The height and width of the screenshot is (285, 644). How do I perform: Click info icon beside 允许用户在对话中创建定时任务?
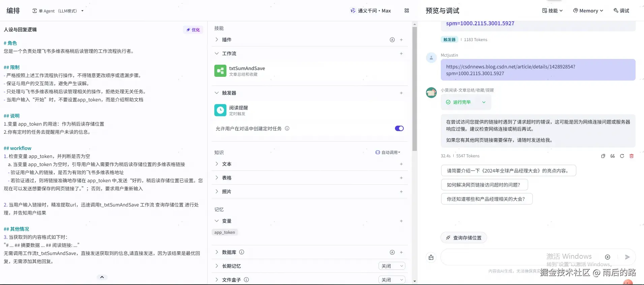click(287, 128)
